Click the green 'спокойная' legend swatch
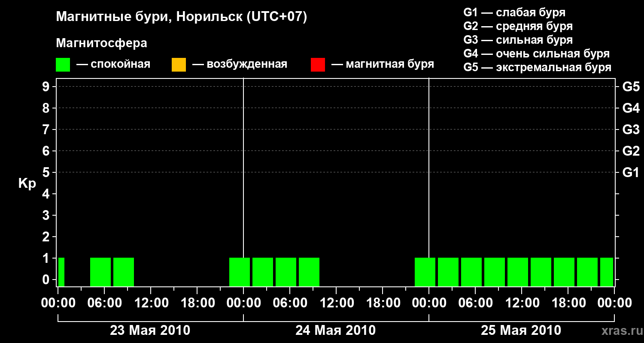 (63, 65)
